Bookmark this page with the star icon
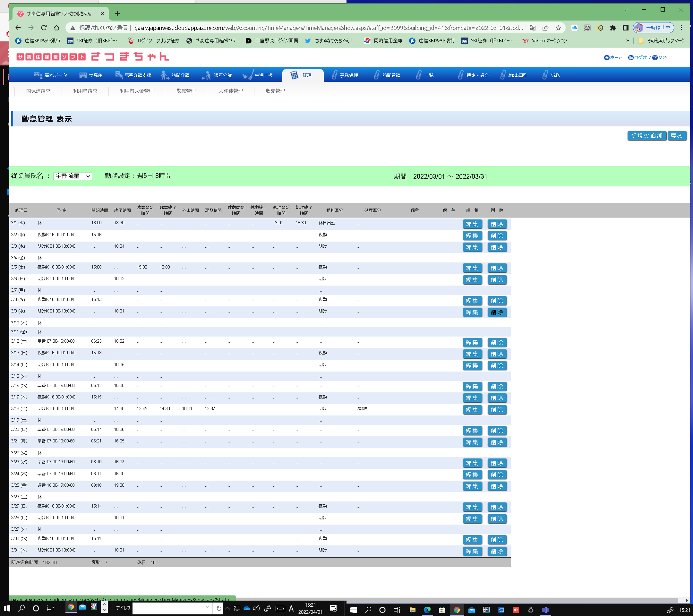 point(558,28)
